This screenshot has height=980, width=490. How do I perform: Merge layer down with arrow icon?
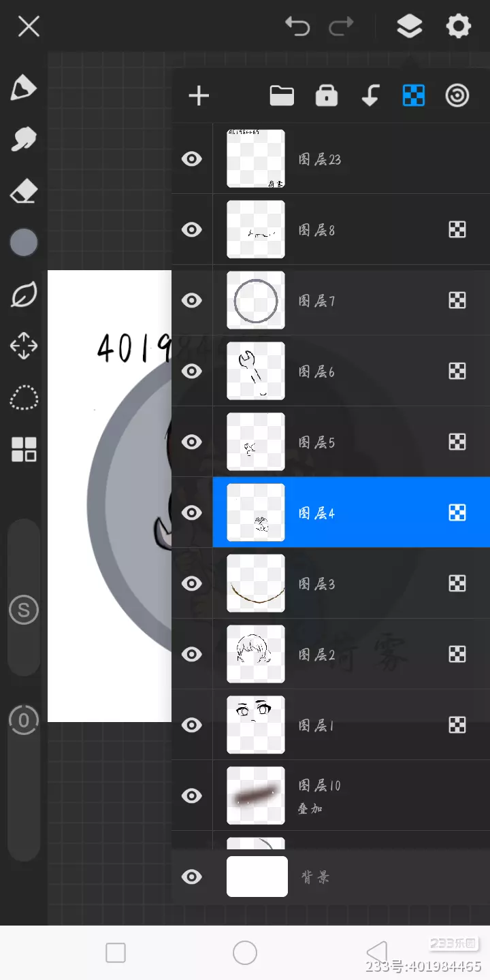pos(370,96)
